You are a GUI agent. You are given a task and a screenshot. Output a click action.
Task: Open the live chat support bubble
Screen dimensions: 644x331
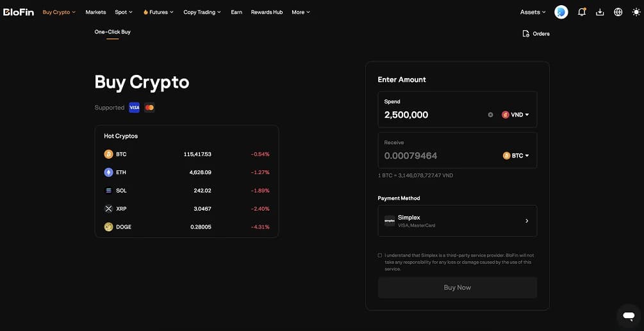[629, 316]
